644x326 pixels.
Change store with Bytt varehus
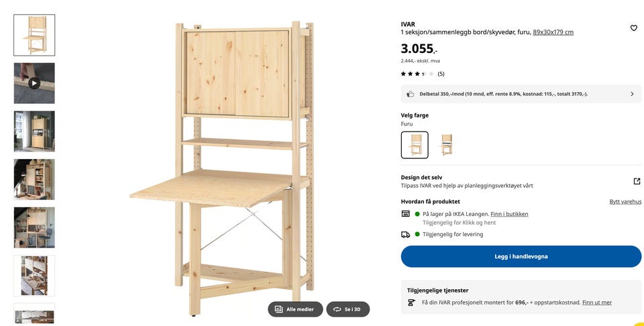coord(625,202)
